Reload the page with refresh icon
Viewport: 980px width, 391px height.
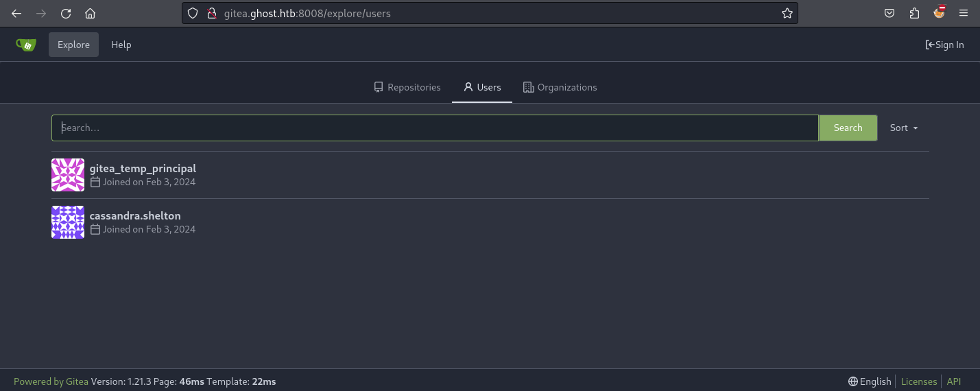(x=66, y=13)
